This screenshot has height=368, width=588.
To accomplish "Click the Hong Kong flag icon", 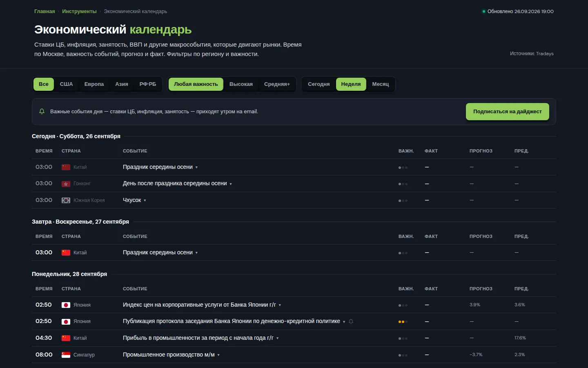I will click(66, 184).
